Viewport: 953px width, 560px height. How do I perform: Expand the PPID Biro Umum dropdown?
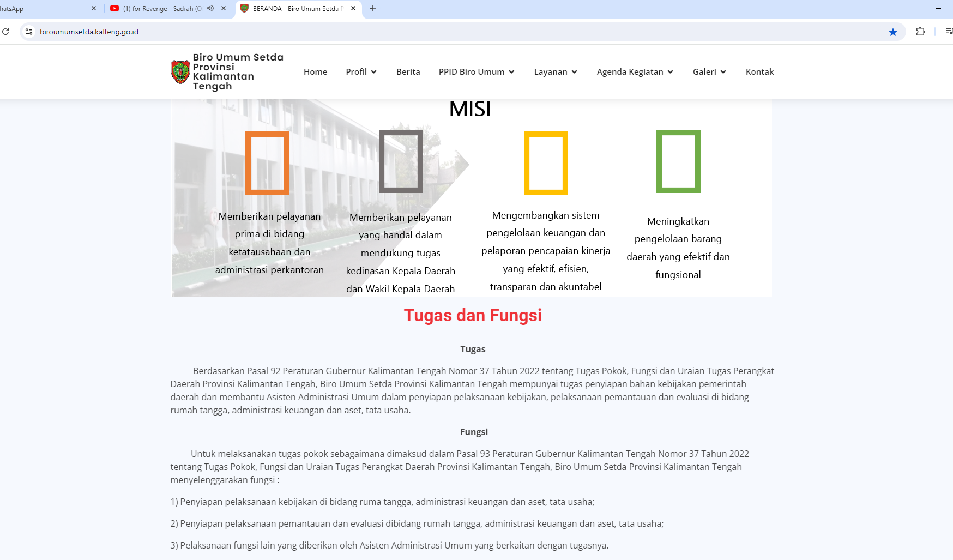coord(477,72)
